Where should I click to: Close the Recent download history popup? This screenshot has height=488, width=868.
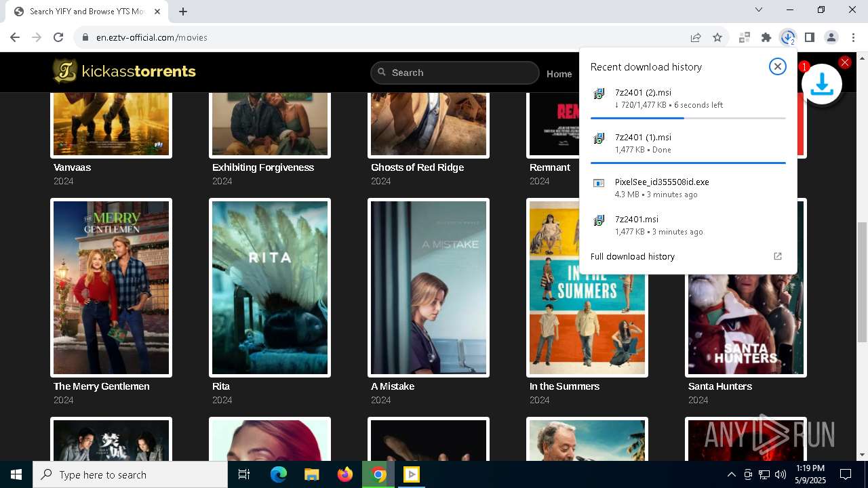coord(778,66)
